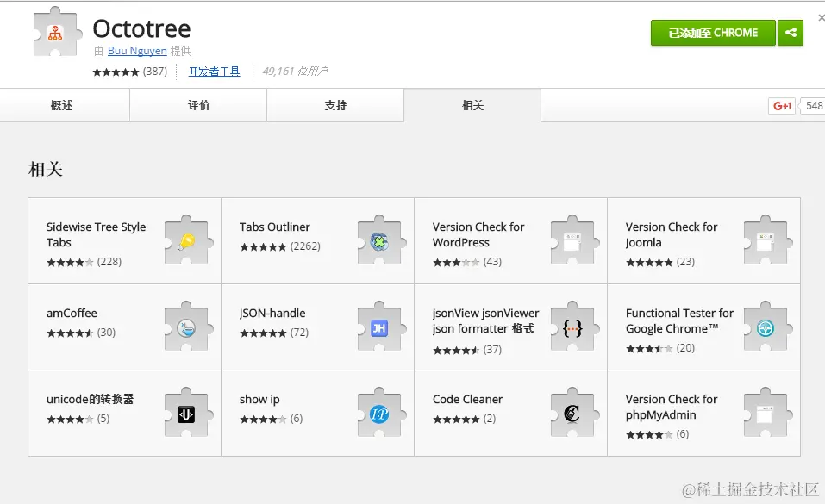Image resolution: width=825 pixels, height=504 pixels.
Task: Click Functional Tester for Google Chrome title
Action: [x=679, y=320]
